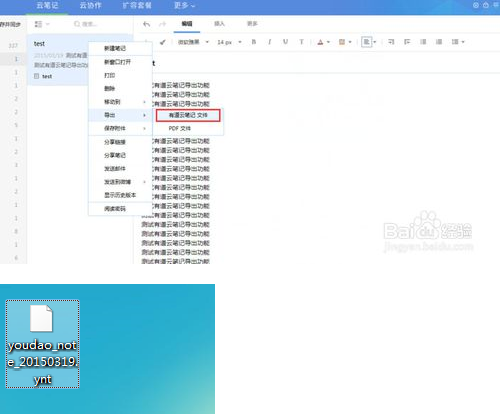Viewport: 501px width, 414px height.
Task: Choose 新窗口打开 from context menu
Action: click(120, 62)
